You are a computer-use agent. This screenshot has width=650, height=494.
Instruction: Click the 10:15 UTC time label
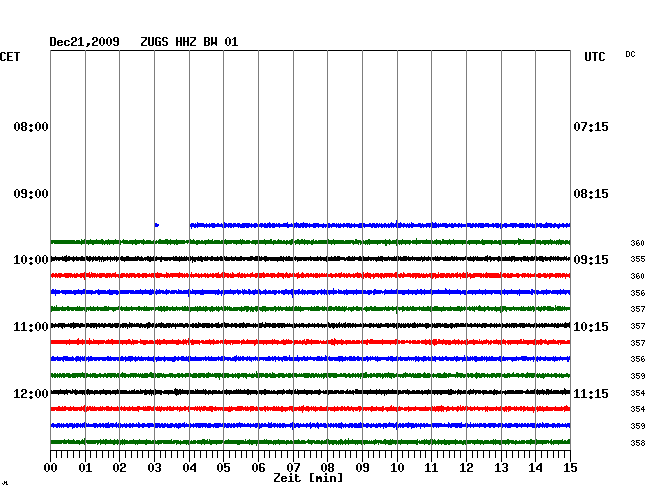click(x=591, y=327)
